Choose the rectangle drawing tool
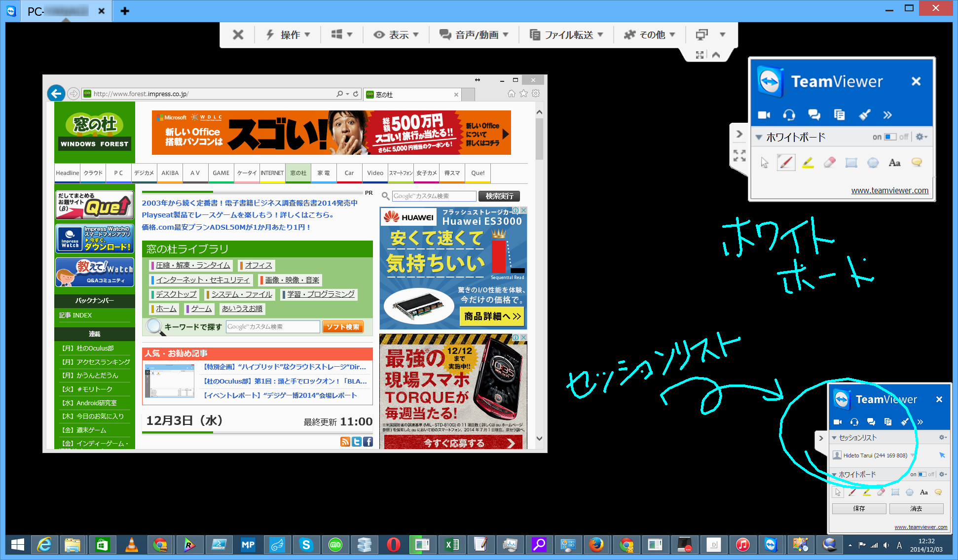 pyautogui.click(x=851, y=162)
